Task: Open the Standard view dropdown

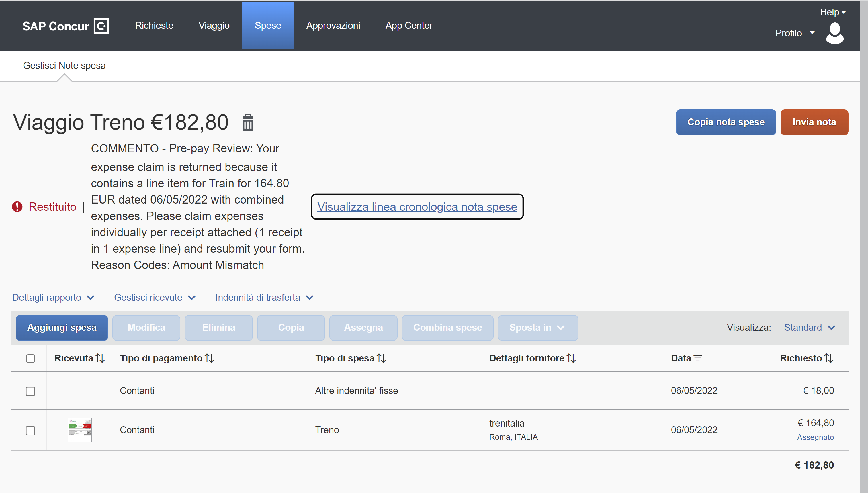Action: point(810,327)
